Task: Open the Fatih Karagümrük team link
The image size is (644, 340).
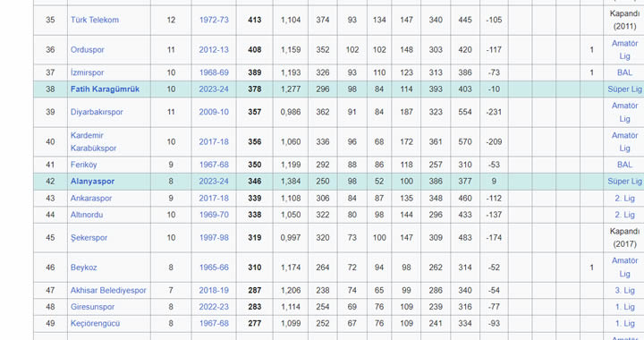Action: coord(105,89)
